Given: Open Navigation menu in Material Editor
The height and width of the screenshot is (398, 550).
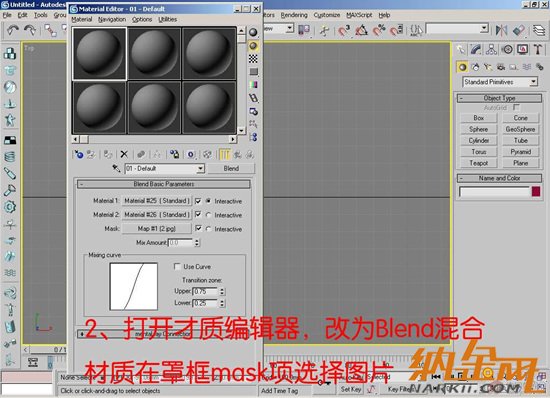Looking at the screenshot, I should point(112,19).
